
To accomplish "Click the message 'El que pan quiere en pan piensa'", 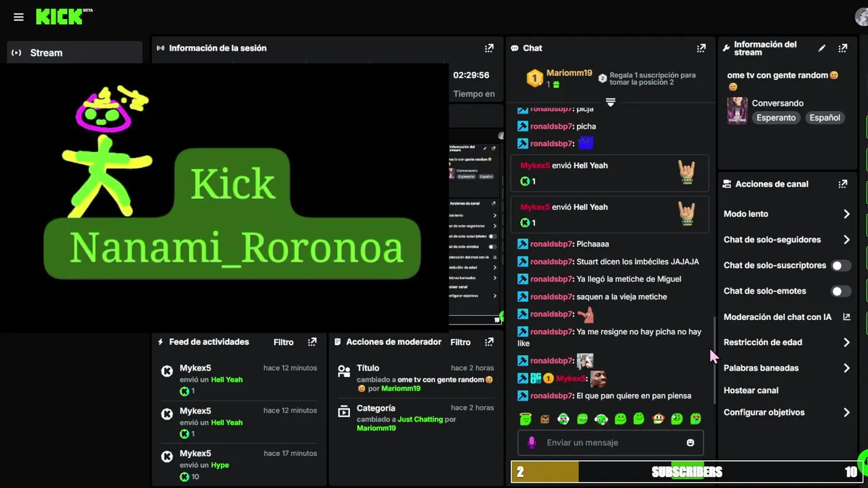I will (633, 396).
